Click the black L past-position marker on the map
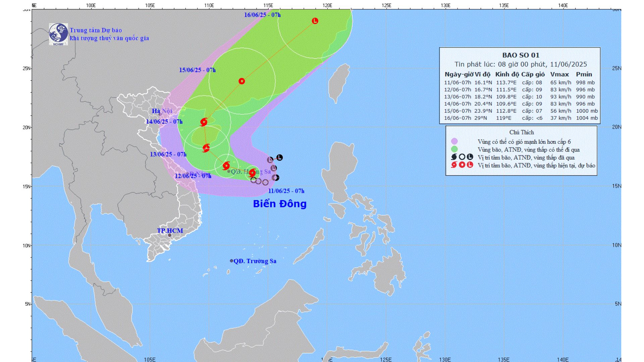 tap(279, 157)
